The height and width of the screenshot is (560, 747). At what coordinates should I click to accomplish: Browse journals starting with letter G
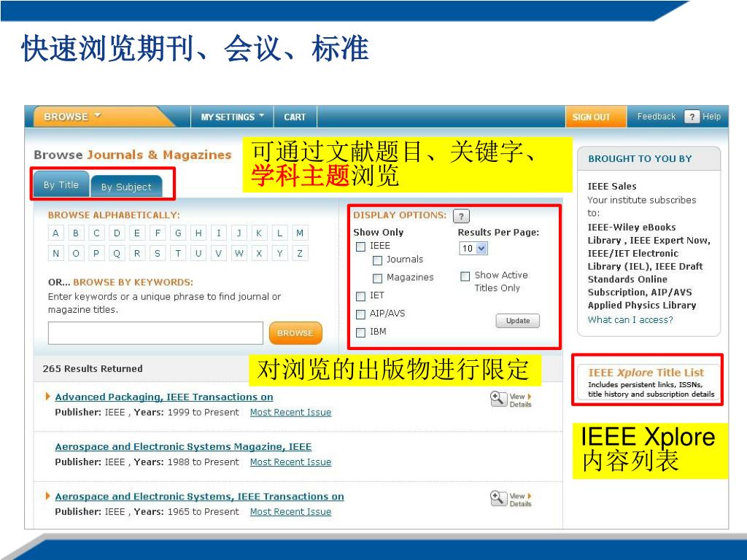[178, 233]
